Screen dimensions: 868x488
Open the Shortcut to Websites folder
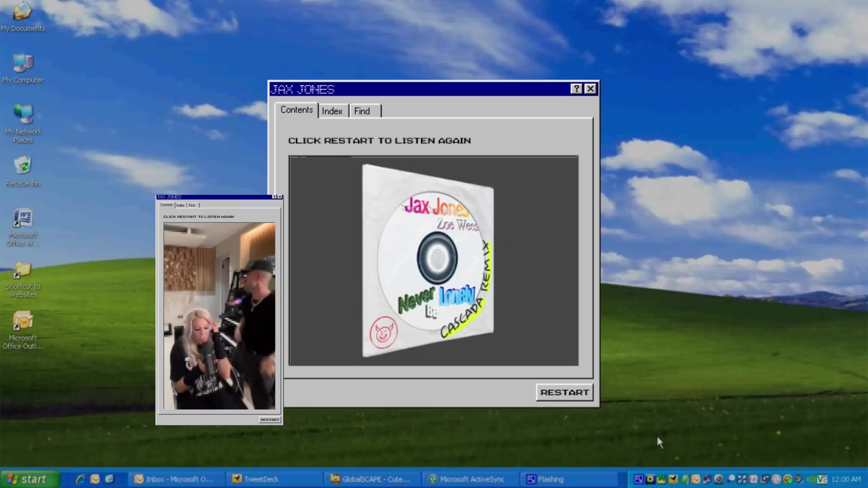[x=23, y=279]
